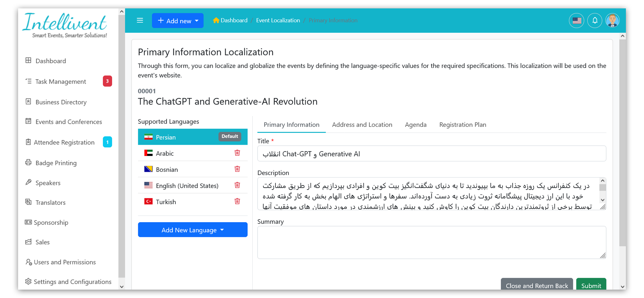Open Dashboard from the sidebar
Viewport: 644px width, 298px height.
(51, 61)
